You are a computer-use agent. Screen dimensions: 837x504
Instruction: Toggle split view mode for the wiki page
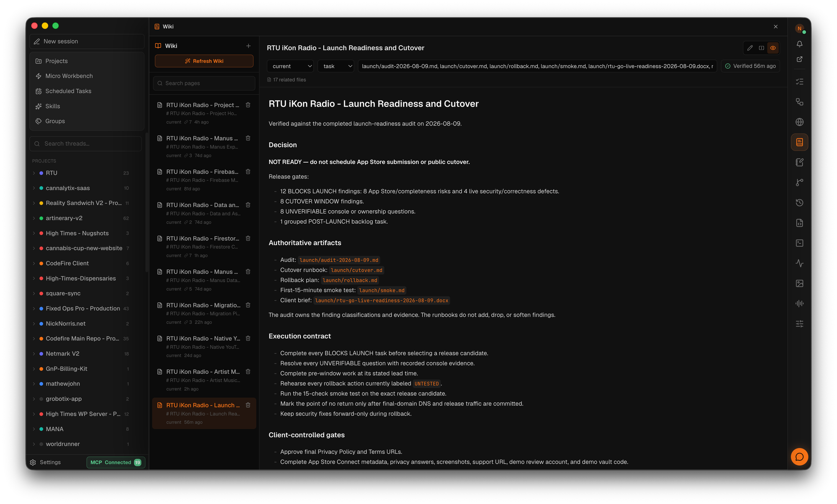coord(762,48)
